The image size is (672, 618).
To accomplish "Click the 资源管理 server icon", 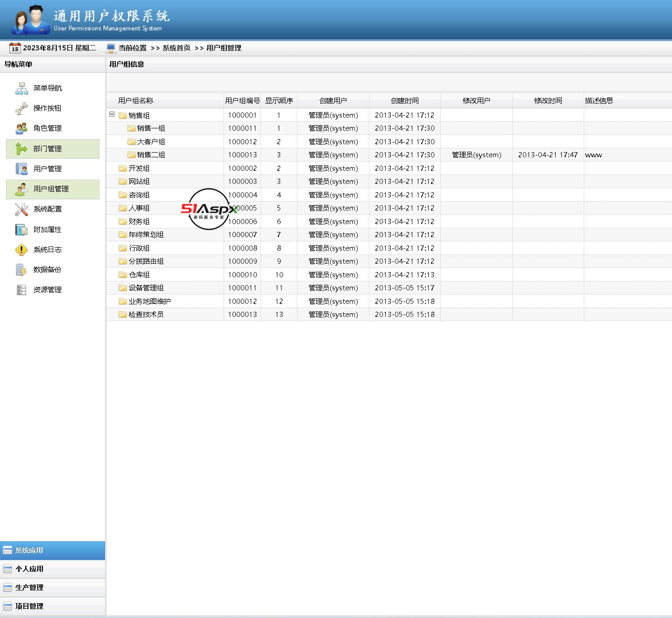I will 21,290.
